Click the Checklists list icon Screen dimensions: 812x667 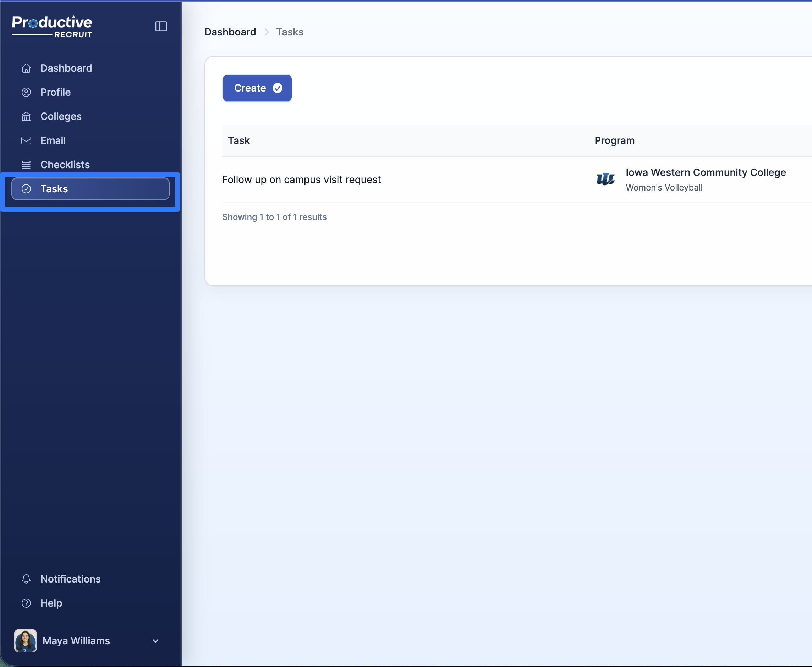coord(26,165)
